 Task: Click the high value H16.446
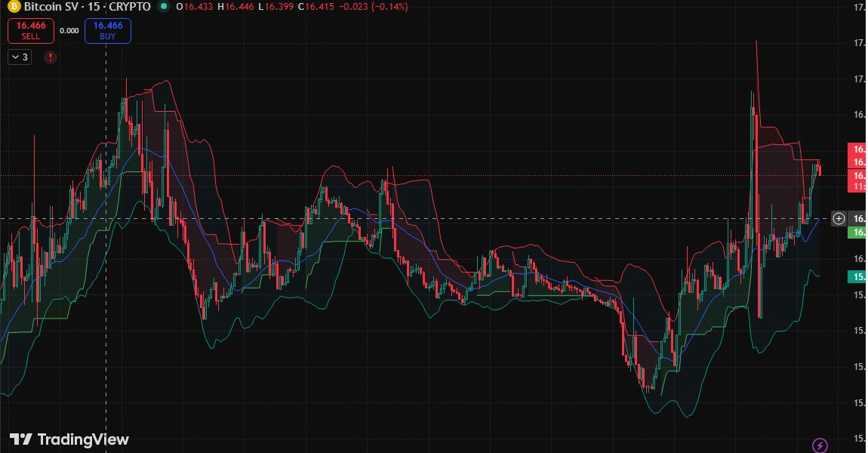click(x=235, y=7)
